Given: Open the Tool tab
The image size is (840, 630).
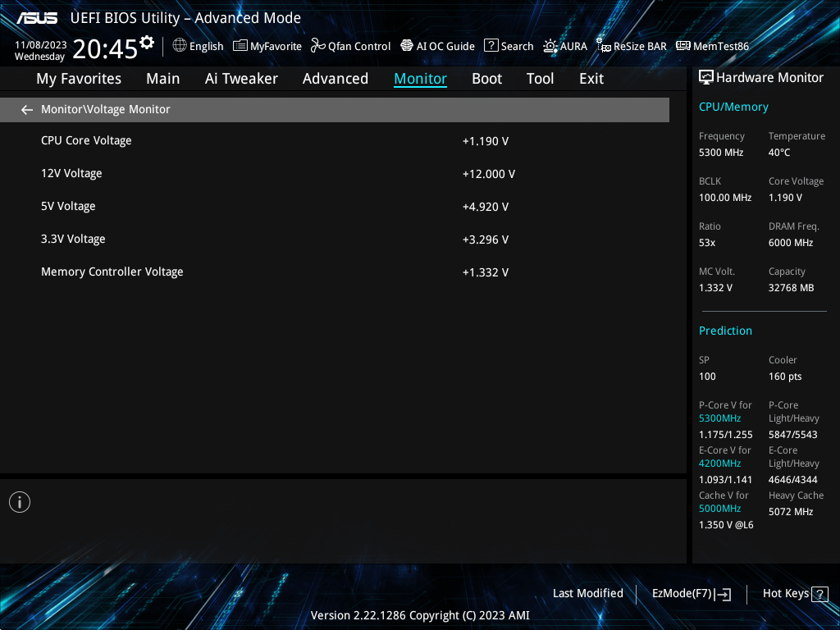Looking at the screenshot, I should pyautogui.click(x=540, y=79).
